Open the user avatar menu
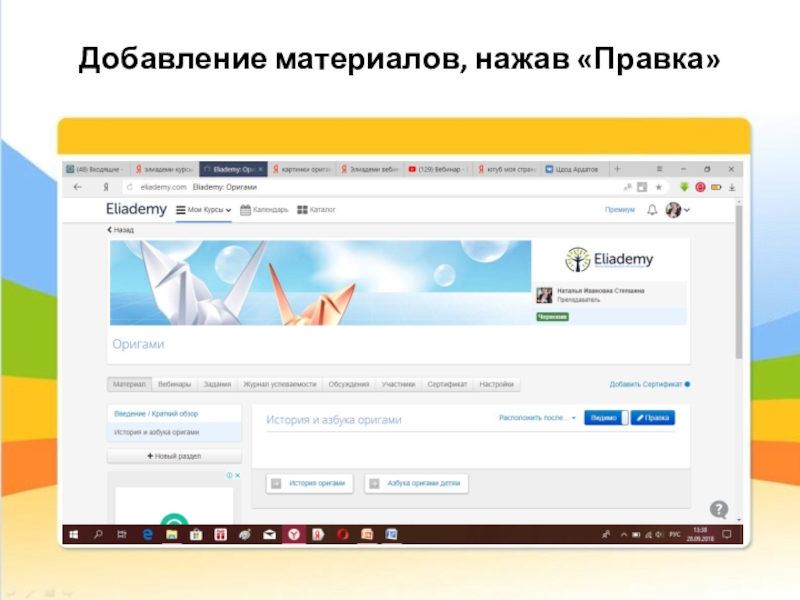The height and width of the screenshot is (600, 800). (x=678, y=210)
